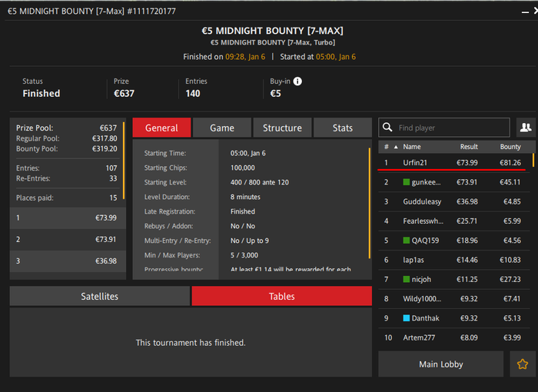Sort players by the # column arrow
538x392 pixels.
point(396,147)
